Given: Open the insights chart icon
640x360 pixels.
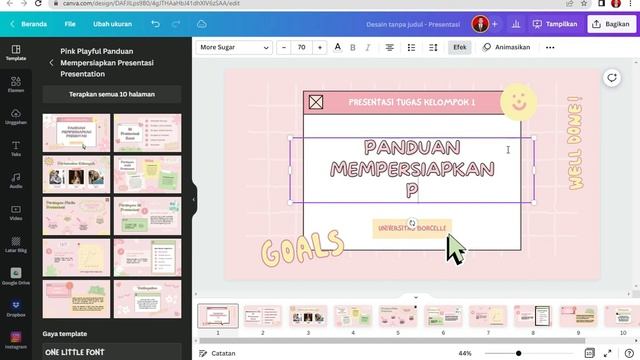Looking at the screenshot, I should (516, 24).
